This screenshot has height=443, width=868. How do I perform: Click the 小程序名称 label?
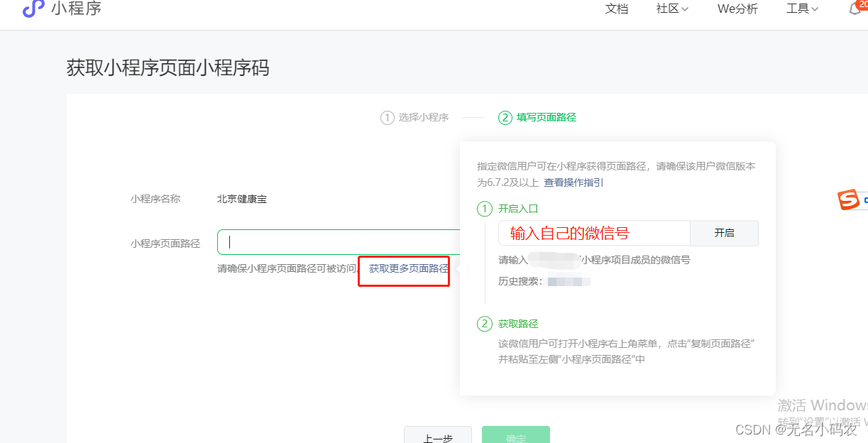[155, 199]
